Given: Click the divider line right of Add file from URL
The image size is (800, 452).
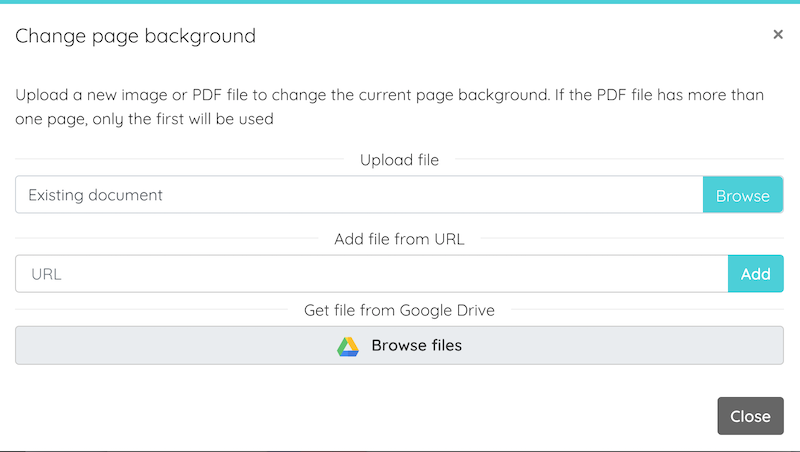Looking at the screenshot, I should coord(632,238).
